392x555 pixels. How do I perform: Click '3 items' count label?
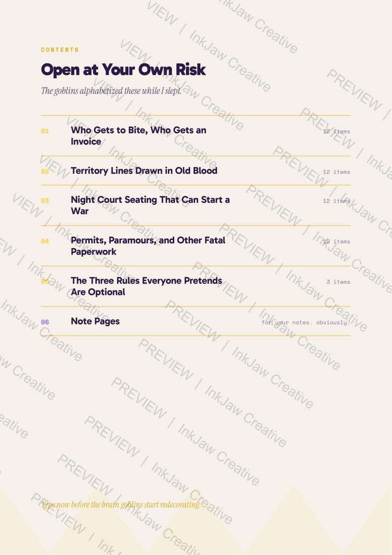[x=338, y=282]
